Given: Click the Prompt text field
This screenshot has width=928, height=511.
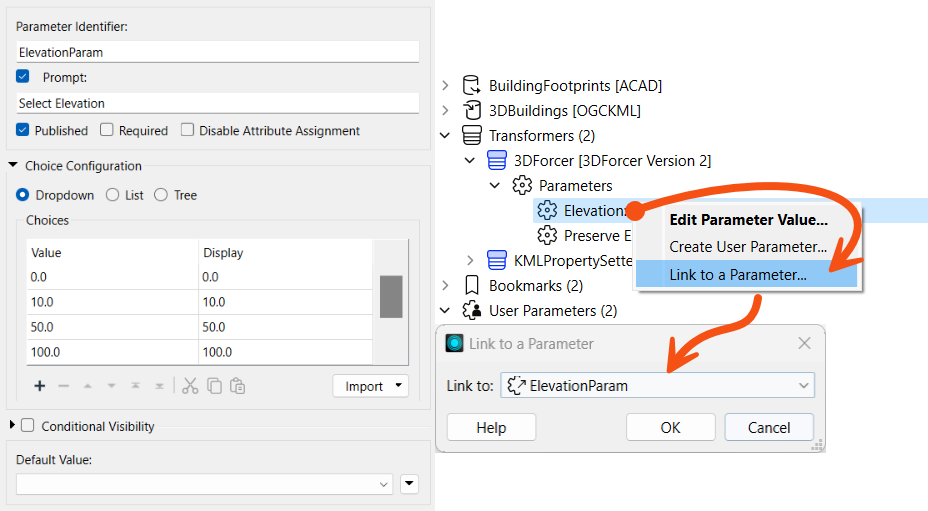Looking at the screenshot, I should click(x=218, y=103).
